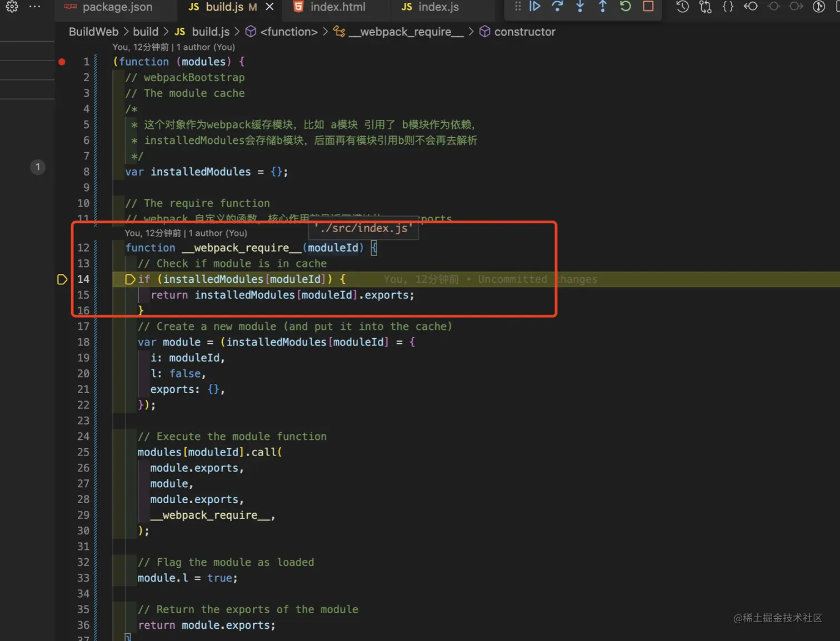Click '// Return the exports of the module'
The image size is (840, 641).
tap(248, 610)
